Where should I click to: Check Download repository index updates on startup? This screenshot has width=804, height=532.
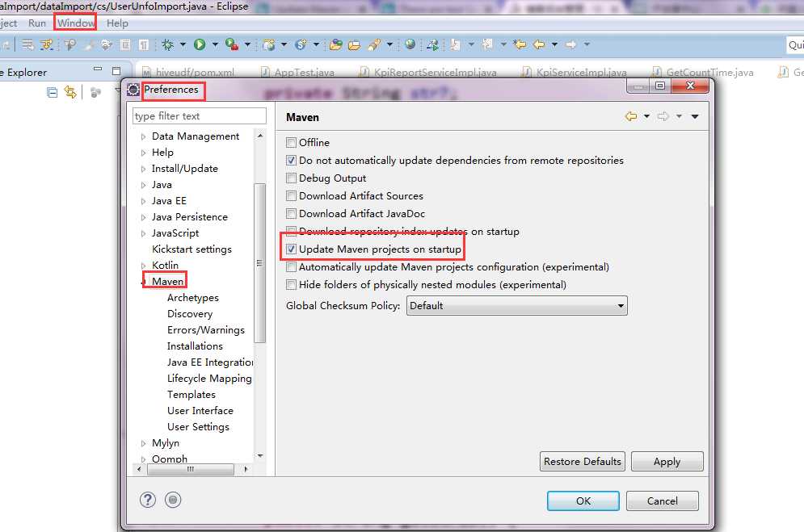291,231
